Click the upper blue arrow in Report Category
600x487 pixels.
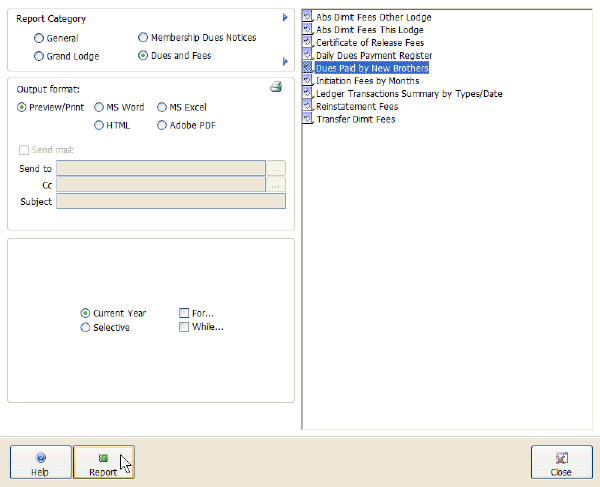click(x=286, y=18)
